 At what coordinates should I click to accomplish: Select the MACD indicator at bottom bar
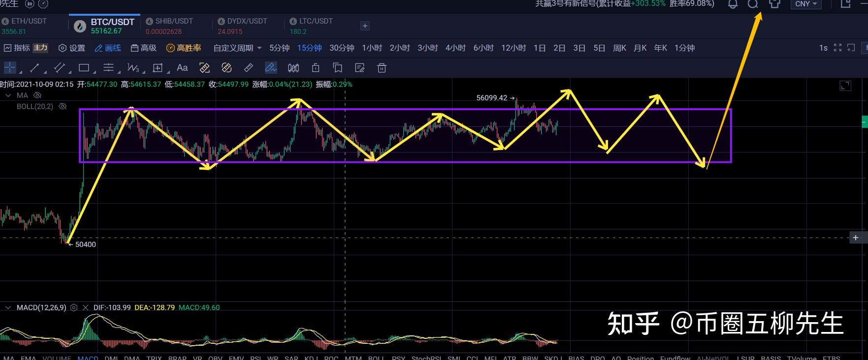[88, 358]
